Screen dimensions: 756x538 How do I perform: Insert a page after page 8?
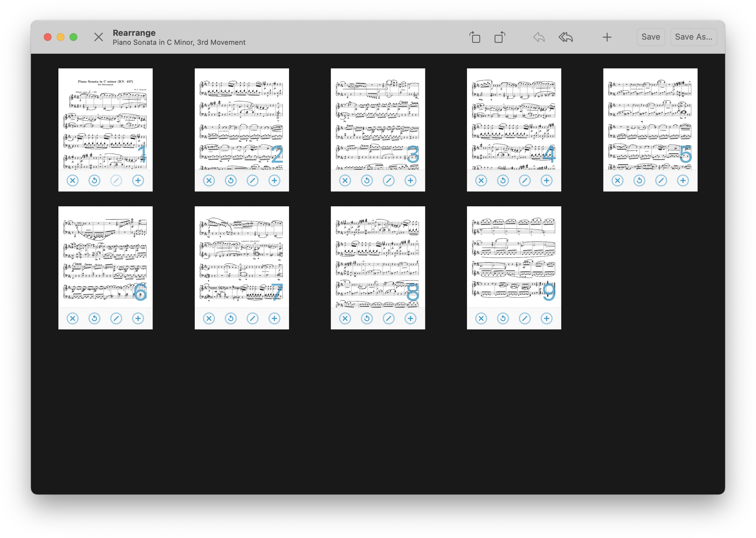411,318
